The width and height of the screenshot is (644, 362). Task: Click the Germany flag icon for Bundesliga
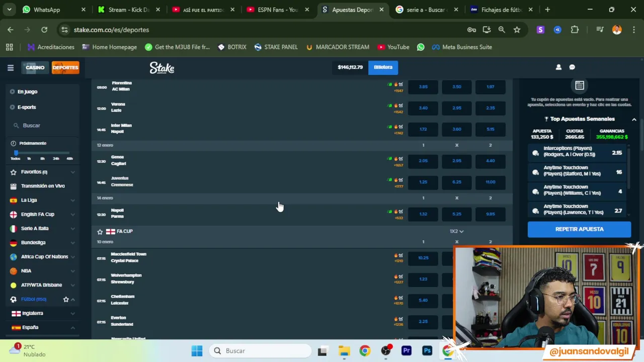14,242
